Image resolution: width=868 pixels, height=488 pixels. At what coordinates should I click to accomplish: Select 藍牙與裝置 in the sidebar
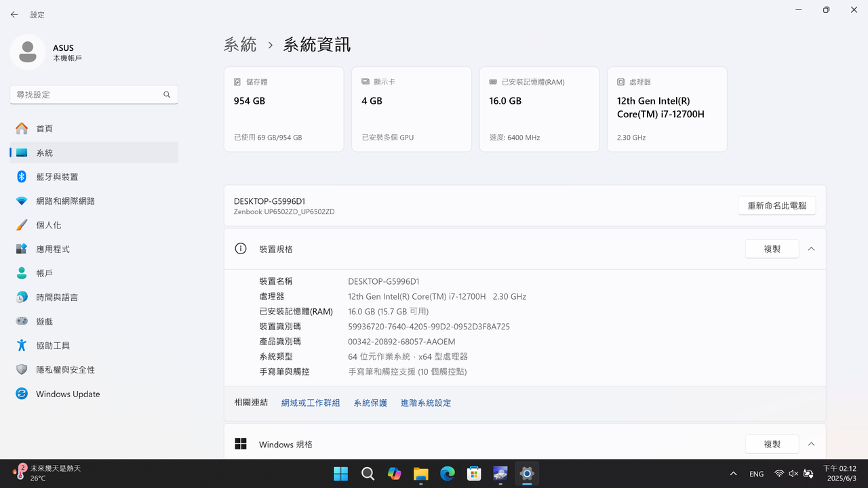(94, 177)
